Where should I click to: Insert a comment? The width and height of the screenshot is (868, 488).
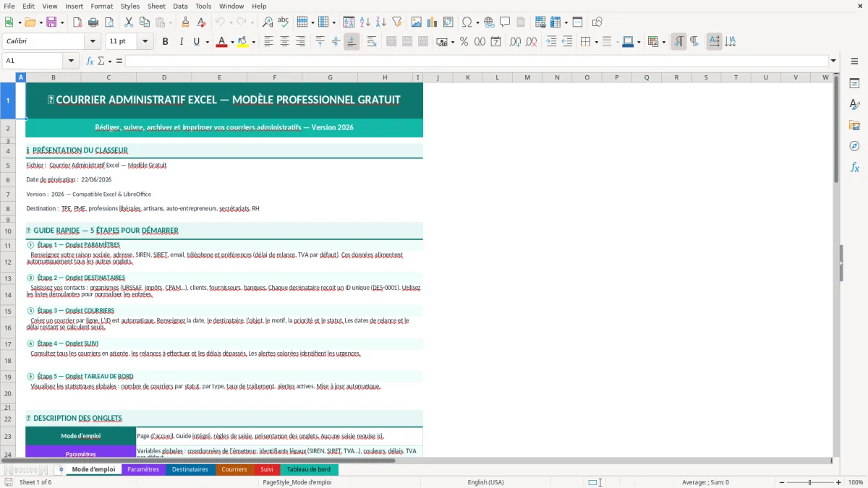505,22
